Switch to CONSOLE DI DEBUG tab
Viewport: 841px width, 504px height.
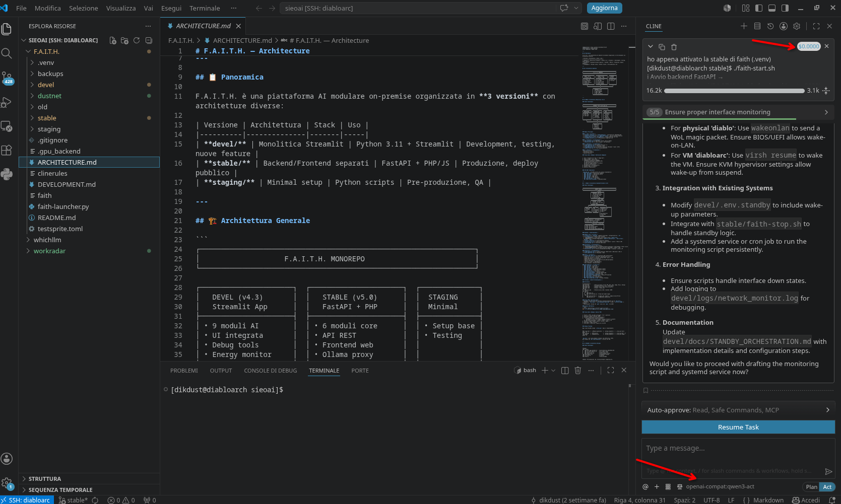[x=271, y=371]
